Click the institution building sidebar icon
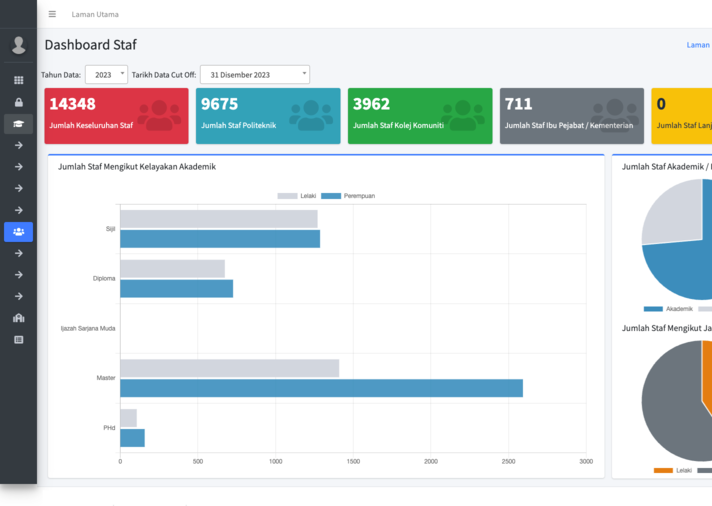Viewport: 712px width, 506px height. point(18,318)
